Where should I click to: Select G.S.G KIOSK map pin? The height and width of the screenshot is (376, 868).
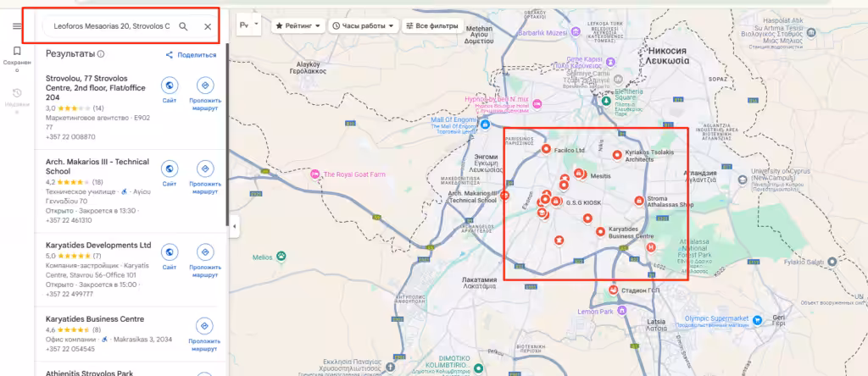556,202
